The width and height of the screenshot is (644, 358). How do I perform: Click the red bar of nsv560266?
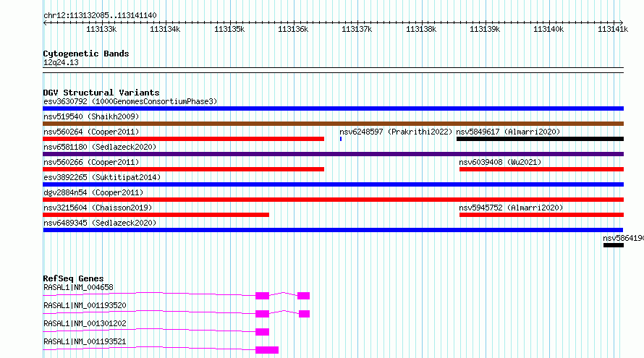[x=183, y=169]
